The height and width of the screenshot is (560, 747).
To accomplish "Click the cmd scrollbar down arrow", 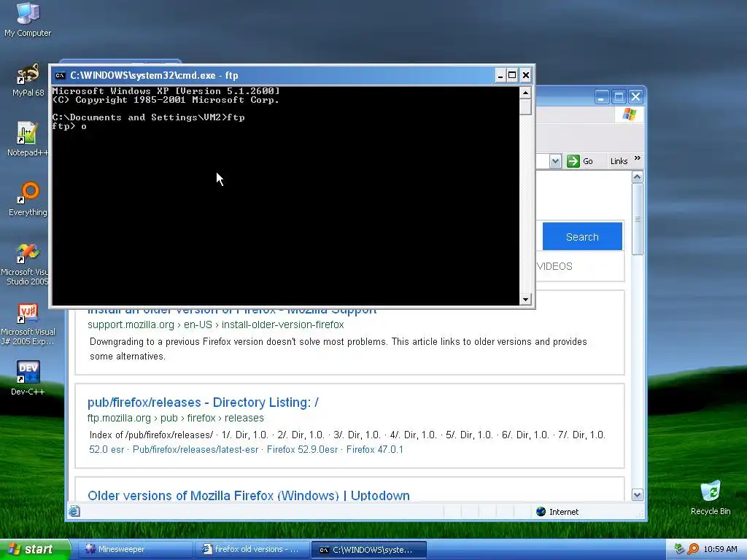I will tap(525, 299).
